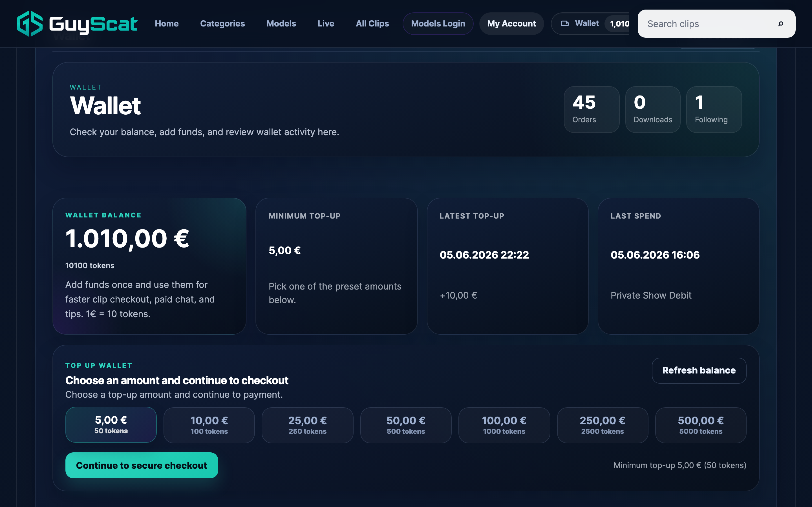Click the wallet icon in navbar
This screenshot has width=812, height=507.
(x=565, y=23)
